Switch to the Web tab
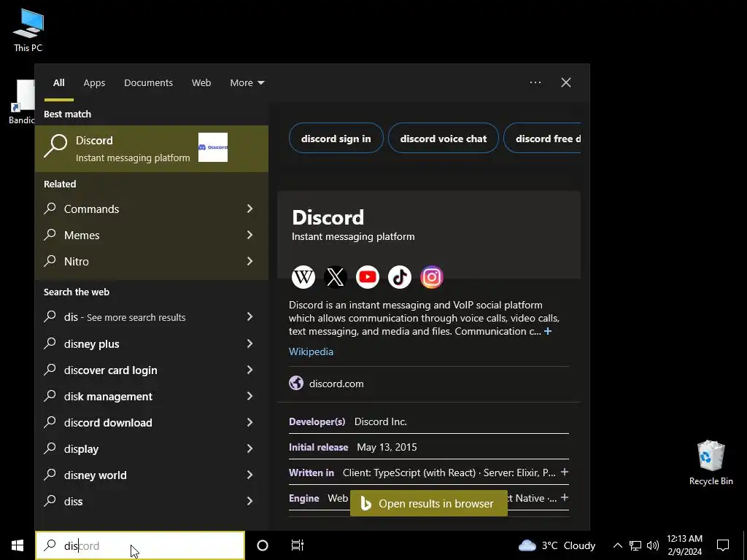The height and width of the screenshot is (560, 747). pos(201,83)
